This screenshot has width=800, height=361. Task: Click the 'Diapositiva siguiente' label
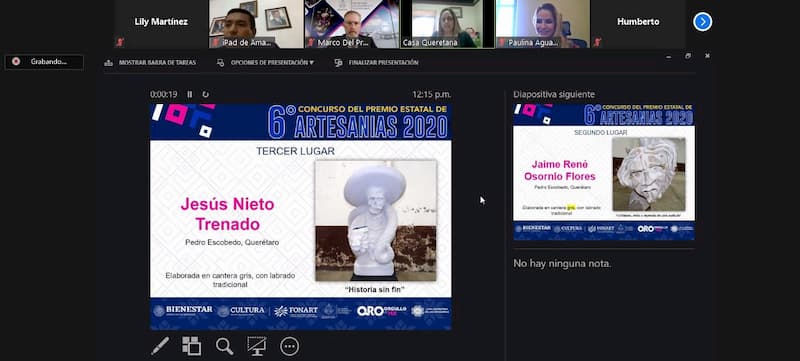point(554,94)
